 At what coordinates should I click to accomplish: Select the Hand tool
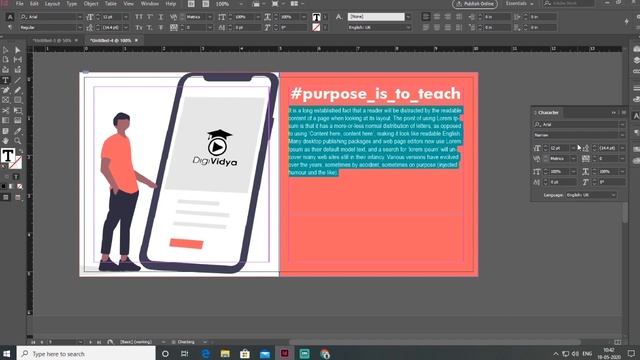(x=5, y=141)
